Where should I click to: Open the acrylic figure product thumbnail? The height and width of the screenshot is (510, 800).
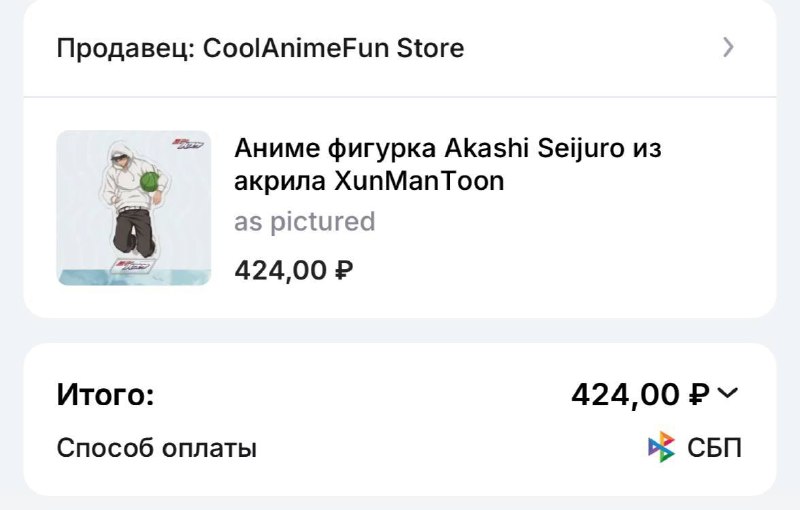click(x=134, y=208)
